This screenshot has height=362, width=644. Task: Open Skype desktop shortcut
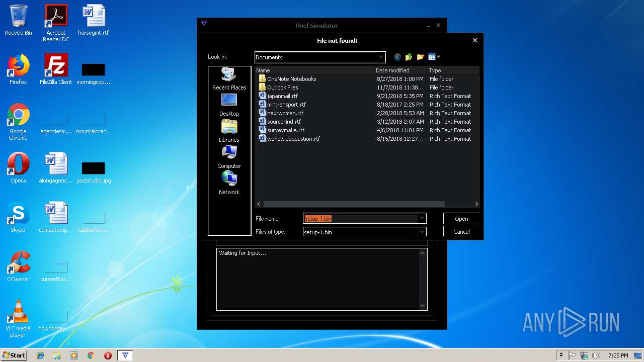click(x=18, y=217)
